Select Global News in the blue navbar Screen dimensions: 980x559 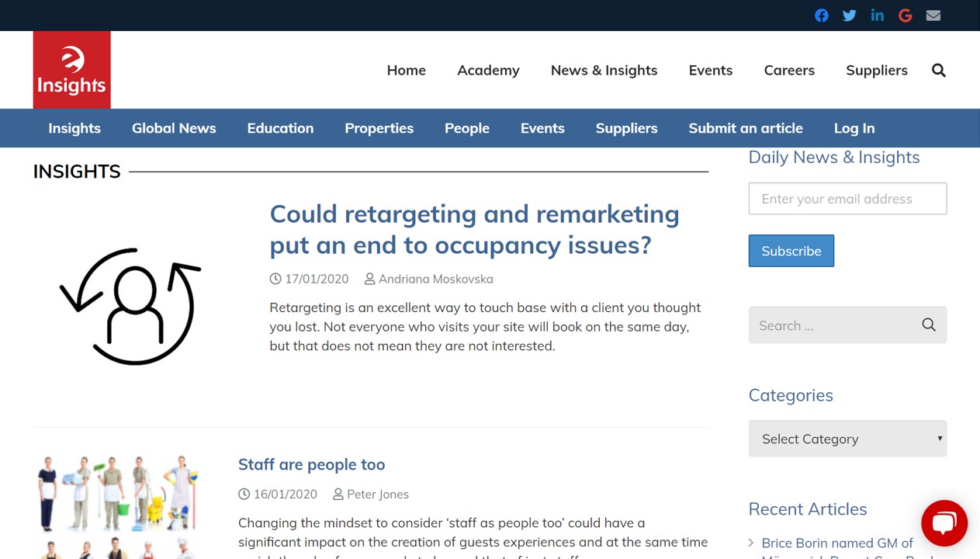[x=174, y=128]
